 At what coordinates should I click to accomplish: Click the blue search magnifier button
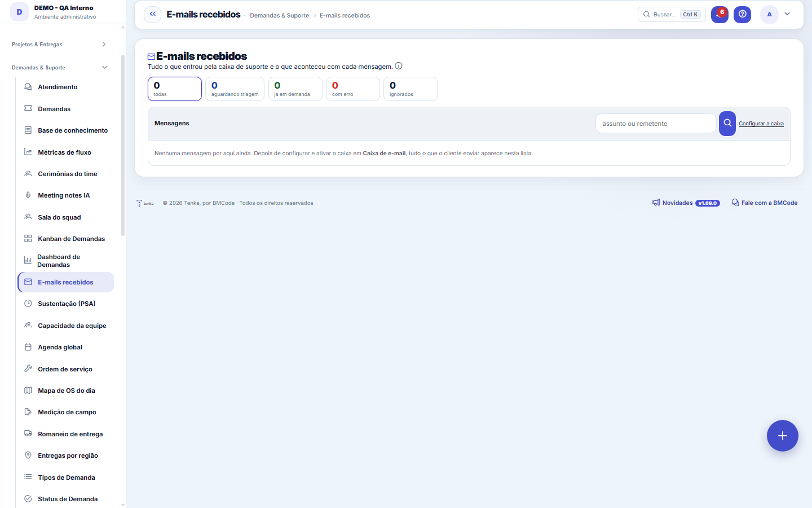(x=727, y=123)
